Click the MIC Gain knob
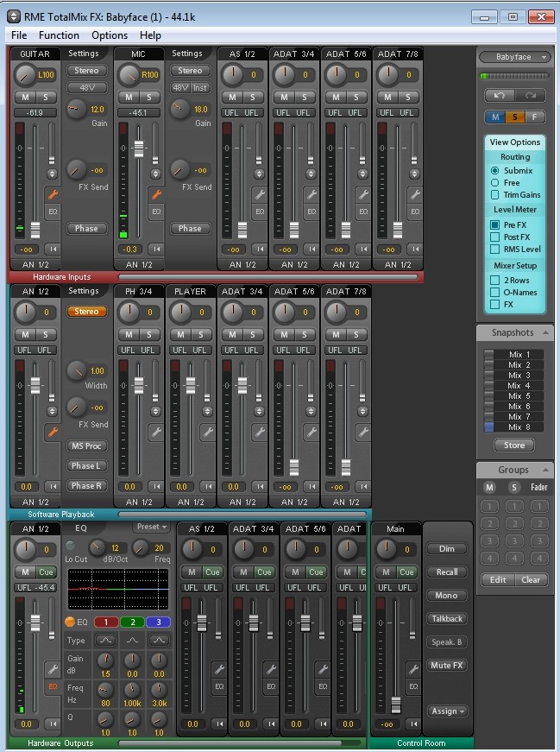The height and width of the screenshot is (752, 560). click(179, 109)
